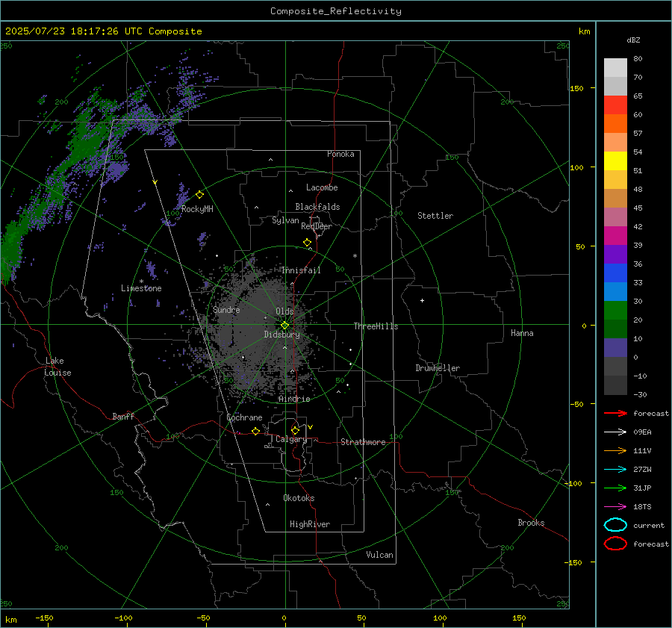Click the yellow diamond marker below Cochrane
The image size is (672, 628).
tap(255, 431)
